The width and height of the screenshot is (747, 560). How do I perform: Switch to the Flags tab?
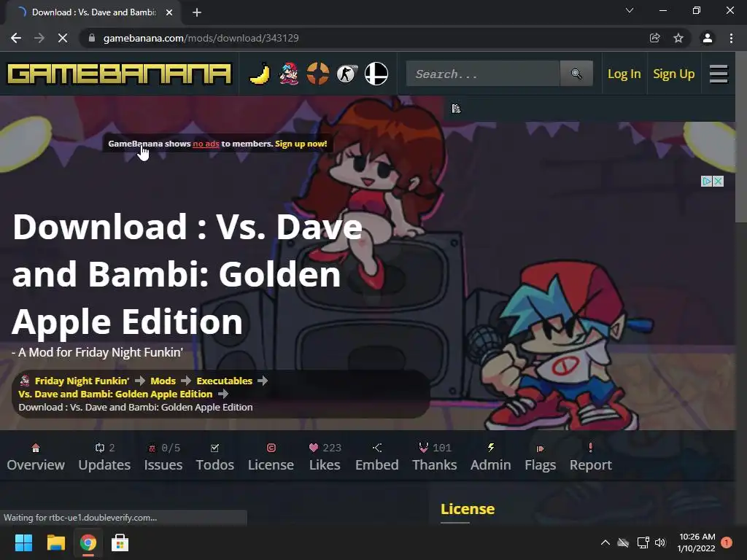coord(541,456)
